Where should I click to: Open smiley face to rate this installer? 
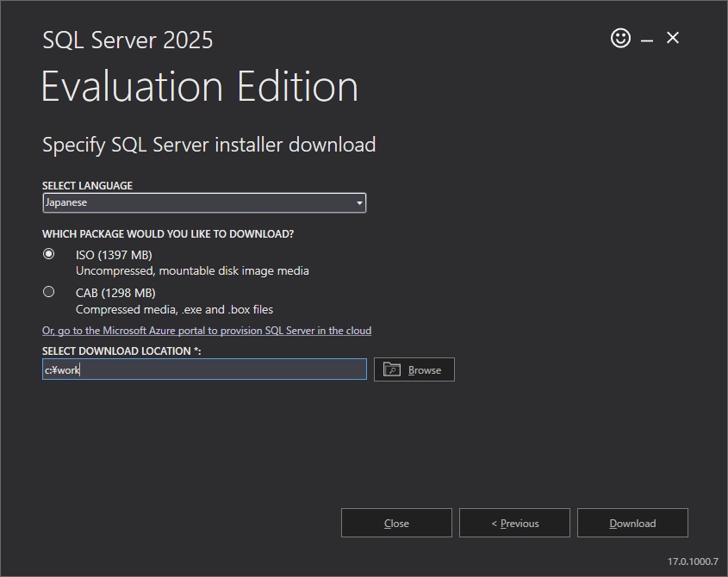pos(620,38)
